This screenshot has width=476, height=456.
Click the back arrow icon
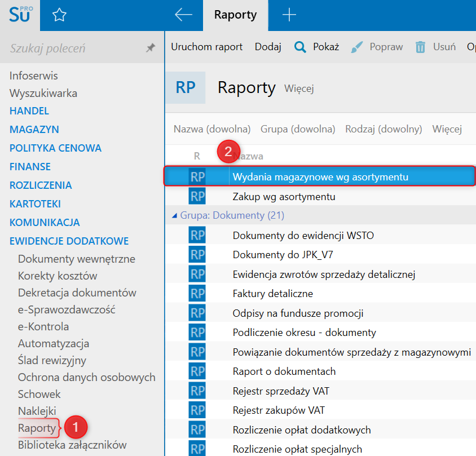[x=183, y=15]
